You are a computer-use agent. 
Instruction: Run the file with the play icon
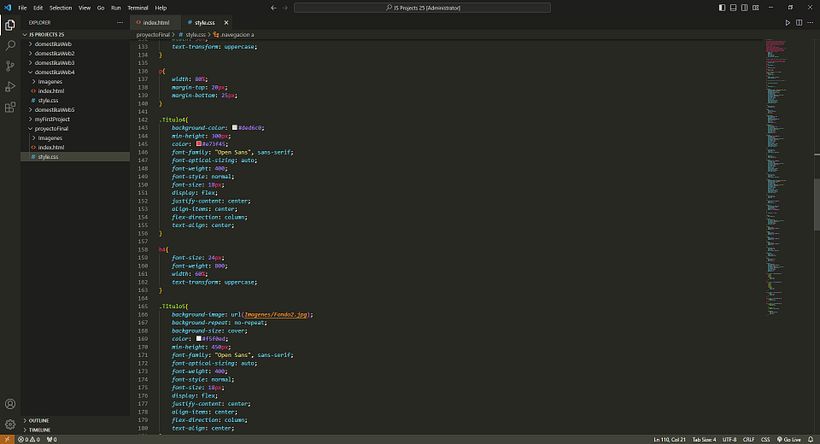tap(788, 22)
